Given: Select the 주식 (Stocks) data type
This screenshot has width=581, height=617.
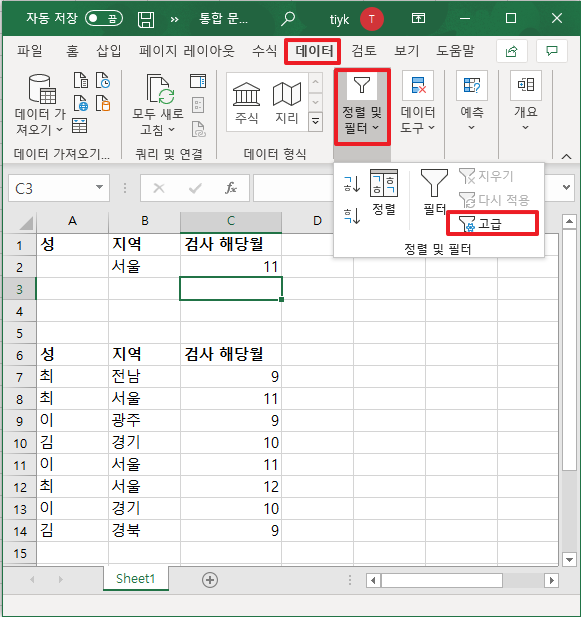Looking at the screenshot, I should pyautogui.click(x=247, y=103).
